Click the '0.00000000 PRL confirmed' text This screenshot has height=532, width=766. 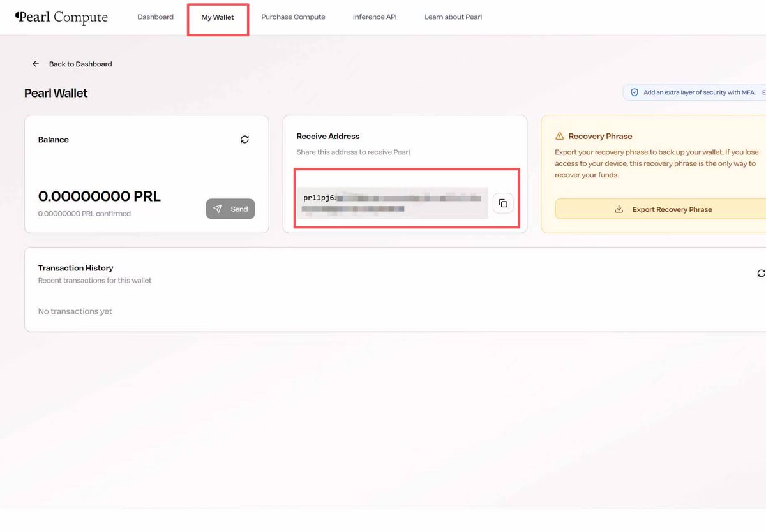[x=84, y=214]
